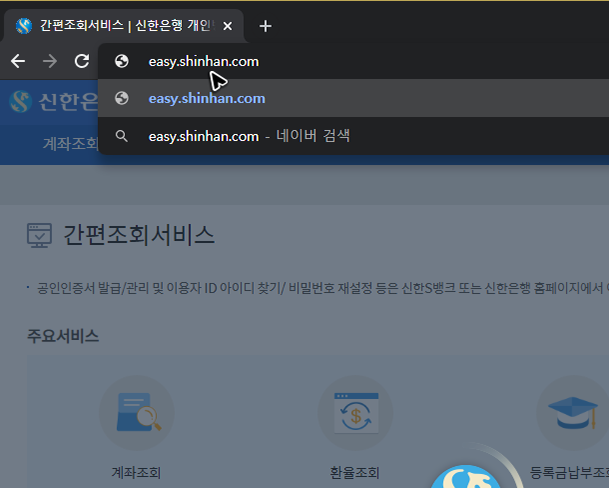Choose the highlighted easy.shinhan.com suggestion
Image resolution: width=609 pixels, height=488 pixels.
[x=353, y=98]
